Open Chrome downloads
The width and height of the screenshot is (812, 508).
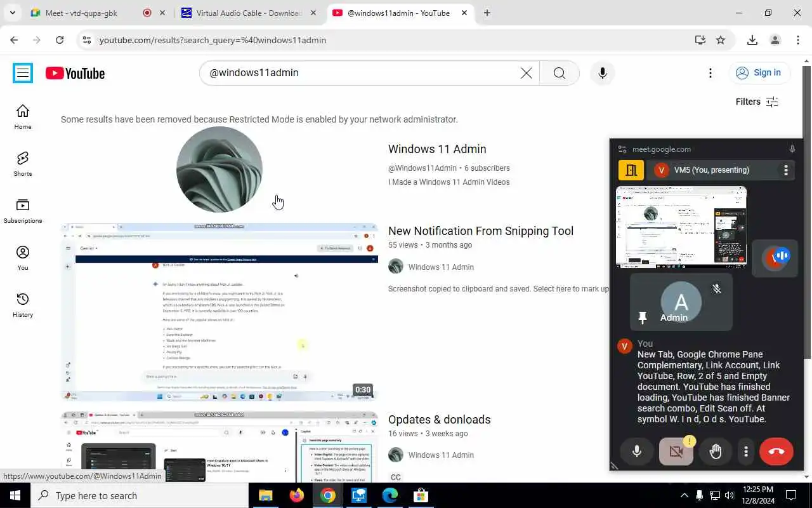pyautogui.click(x=752, y=40)
